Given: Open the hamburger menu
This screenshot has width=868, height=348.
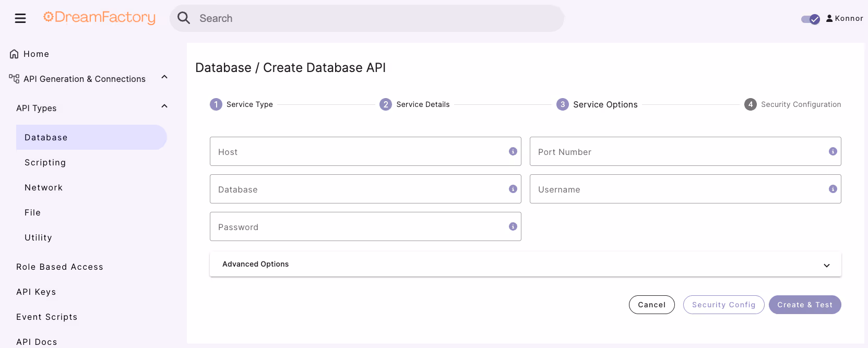Looking at the screenshot, I should click(x=20, y=19).
